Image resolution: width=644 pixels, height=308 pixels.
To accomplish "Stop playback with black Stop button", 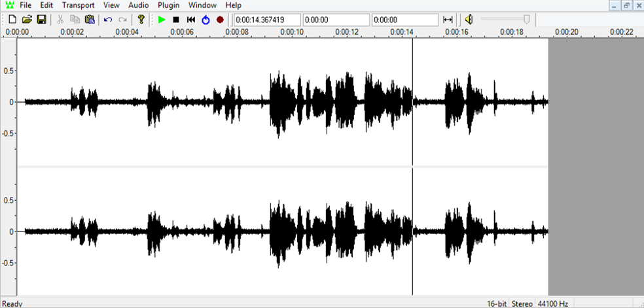I will tap(176, 20).
